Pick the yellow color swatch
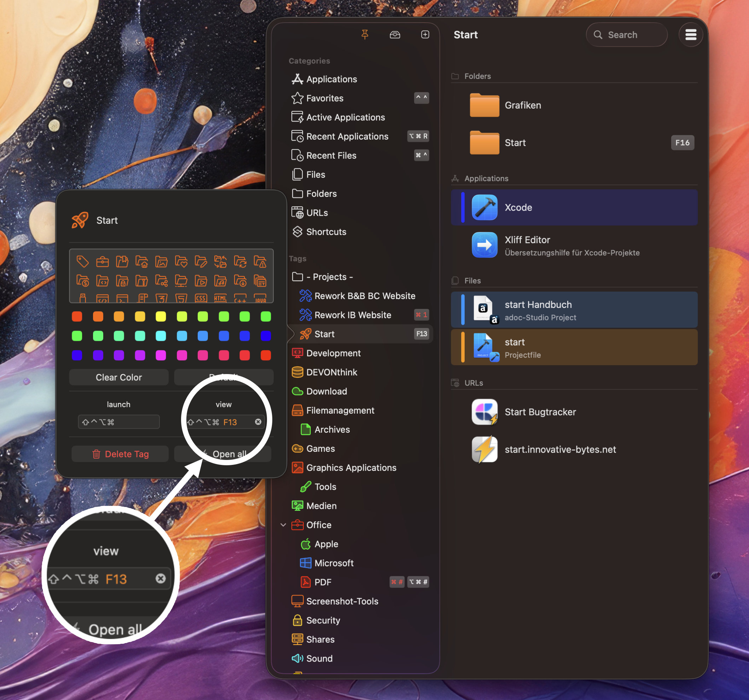 [x=161, y=316]
